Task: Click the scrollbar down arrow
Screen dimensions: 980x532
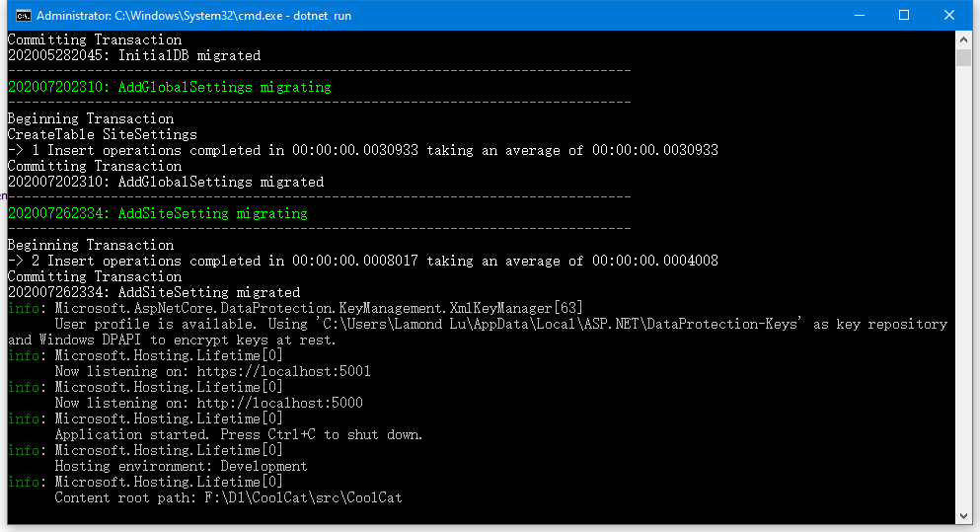Action: coord(963,516)
